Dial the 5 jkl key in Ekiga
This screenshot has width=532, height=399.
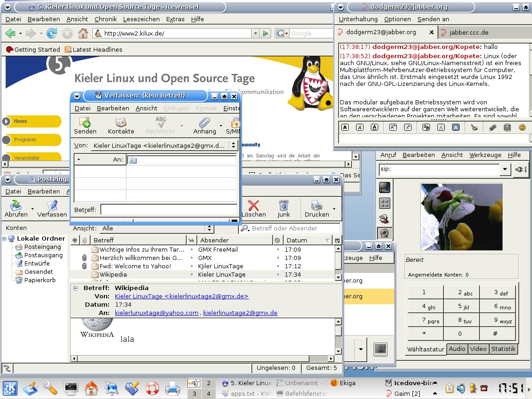click(462, 306)
